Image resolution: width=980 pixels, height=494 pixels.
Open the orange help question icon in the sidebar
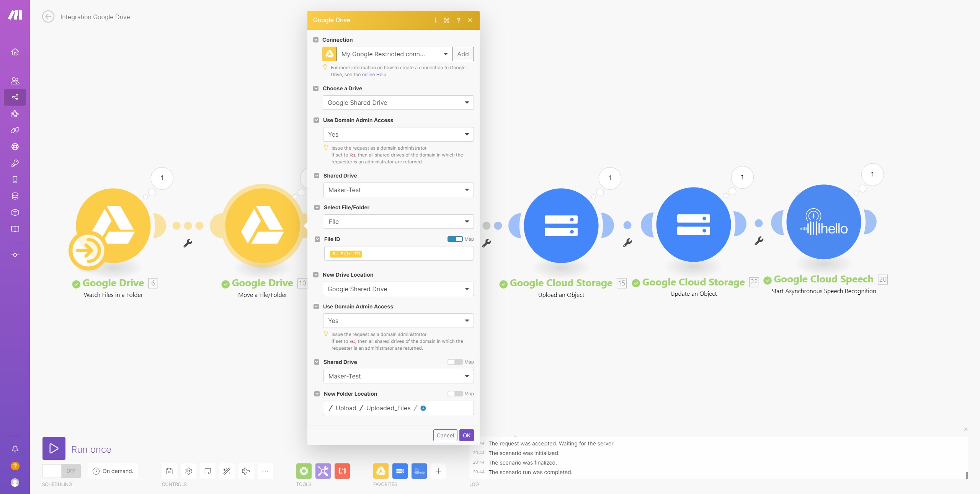click(15, 466)
